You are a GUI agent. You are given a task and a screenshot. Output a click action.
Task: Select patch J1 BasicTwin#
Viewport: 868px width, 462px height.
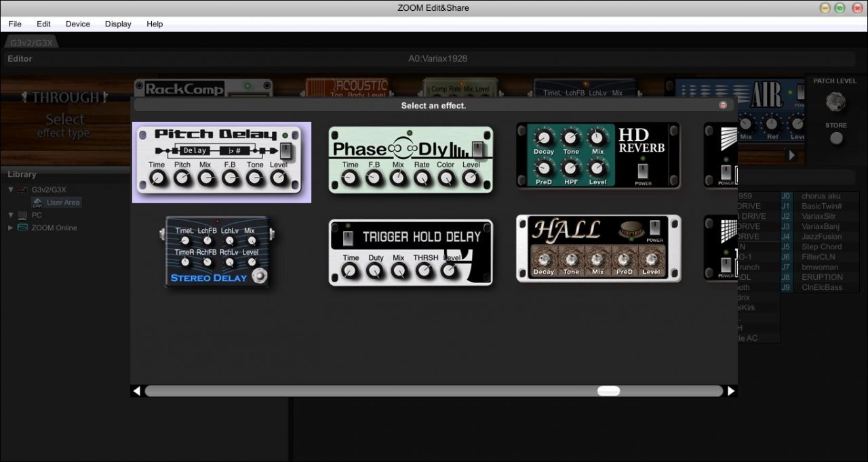(x=819, y=206)
